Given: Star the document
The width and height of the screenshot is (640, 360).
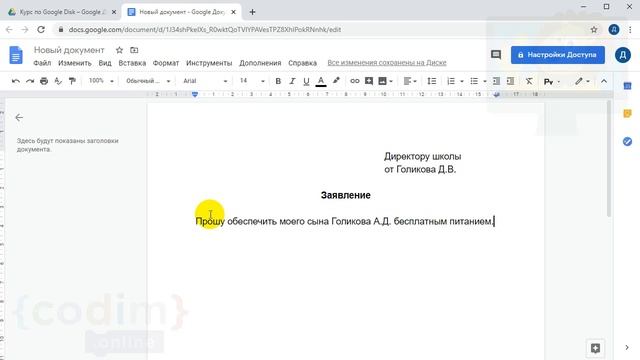Looking at the screenshot, I should coord(119,50).
